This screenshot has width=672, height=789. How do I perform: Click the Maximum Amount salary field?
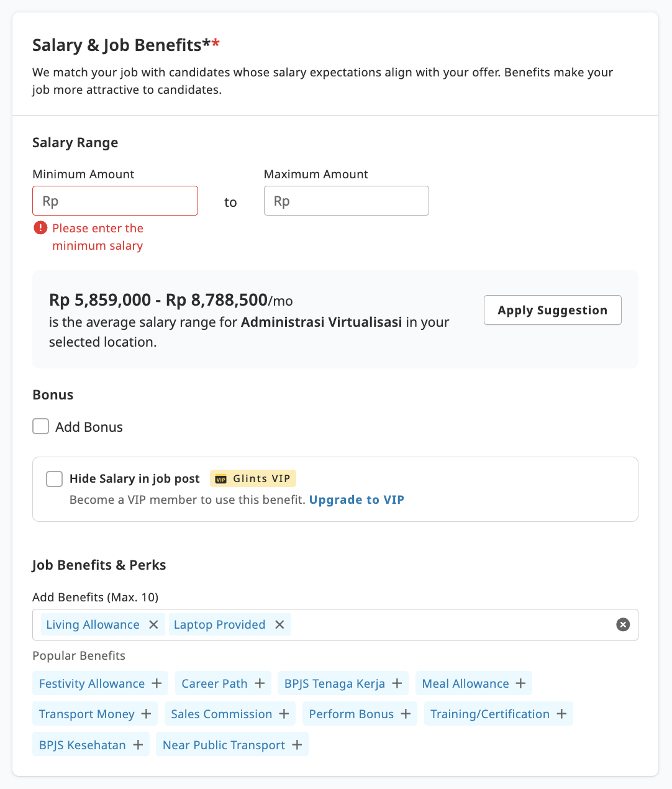coord(346,201)
